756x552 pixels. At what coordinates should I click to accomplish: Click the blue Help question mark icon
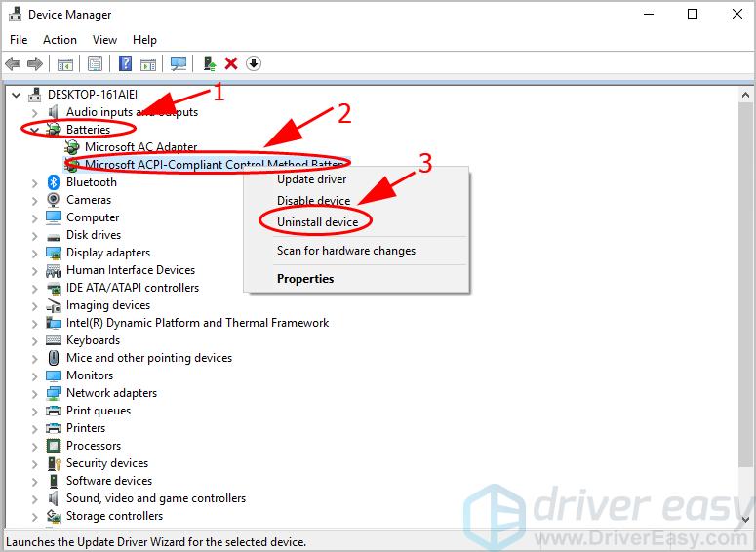click(125, 63)
